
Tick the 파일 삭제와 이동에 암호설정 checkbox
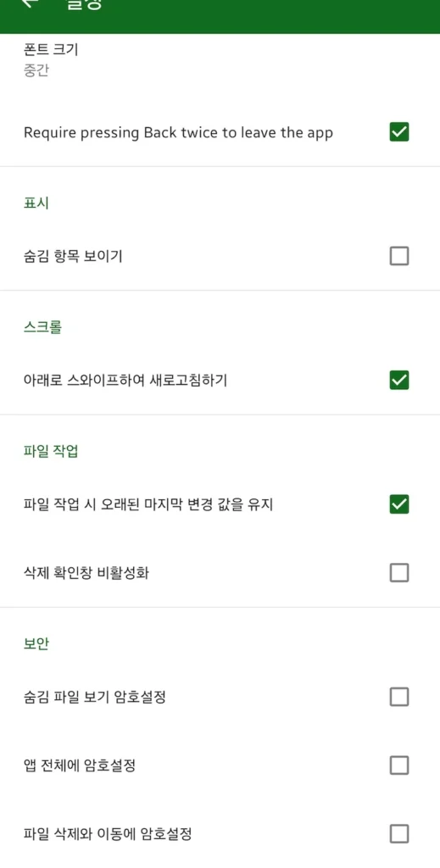pyautogui.click(x=399, y=834)
